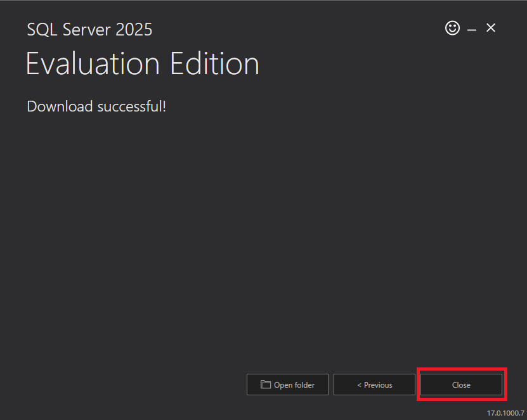Image resolution: width=527 pixels, height=420 pixels.
Task: Minimize the SQL Server installer window
Action: tap(472, 30)
